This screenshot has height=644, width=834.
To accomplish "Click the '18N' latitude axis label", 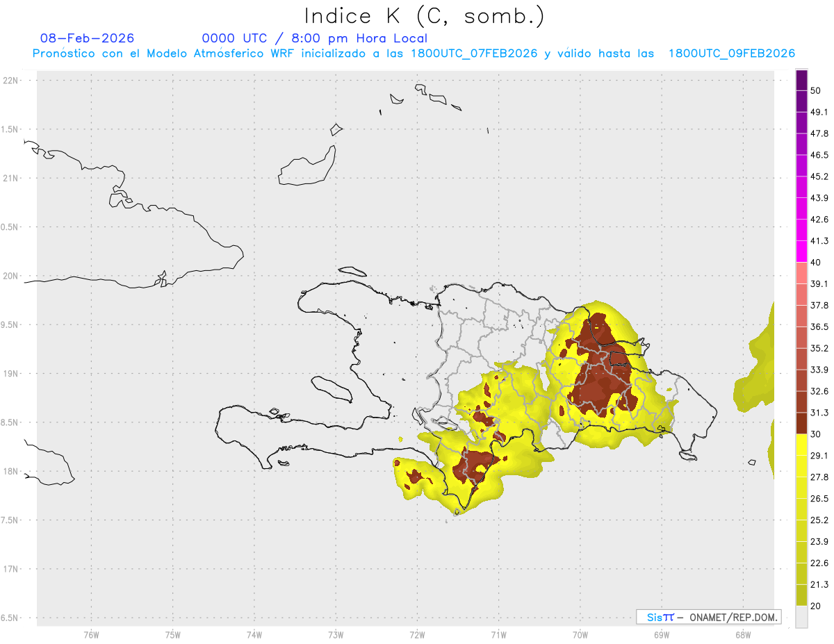I will pyautogui.click(x=10, y=472).
